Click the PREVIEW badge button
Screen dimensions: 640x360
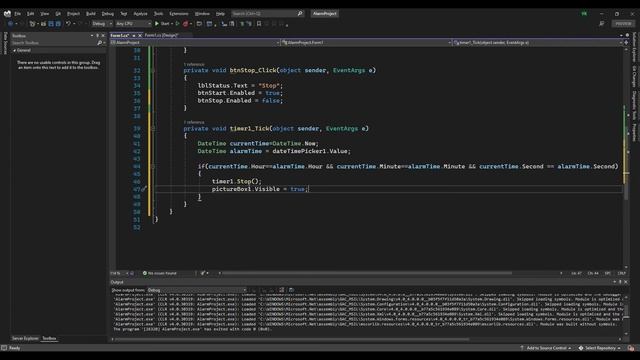[623, 24]
